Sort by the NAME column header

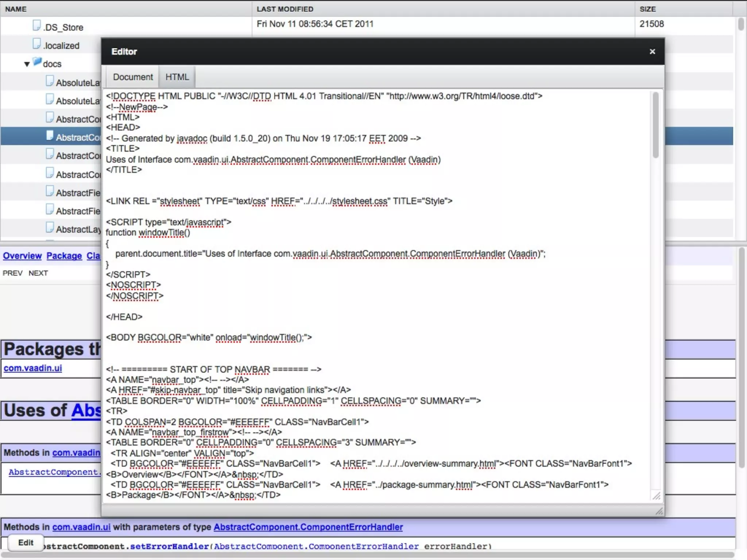click(126, 9)
